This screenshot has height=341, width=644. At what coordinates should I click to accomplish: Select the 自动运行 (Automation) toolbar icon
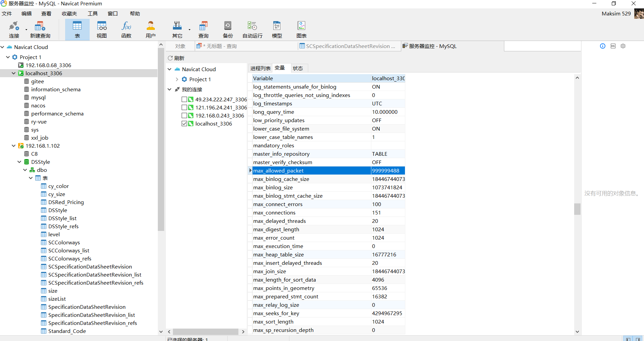point(252,29)
